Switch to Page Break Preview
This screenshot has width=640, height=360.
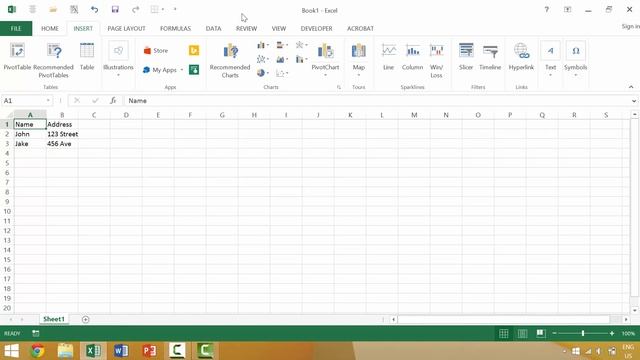(x=541, y=333)
